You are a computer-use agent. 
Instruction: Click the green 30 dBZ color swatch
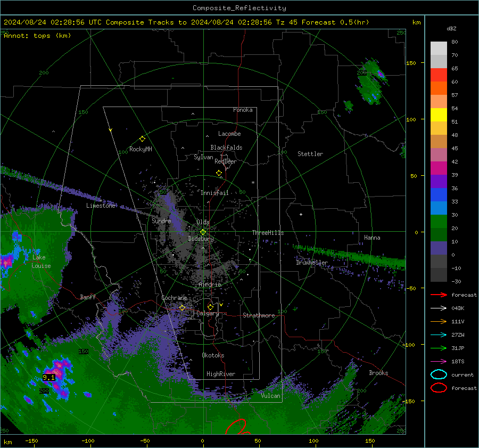coord(439,222)
